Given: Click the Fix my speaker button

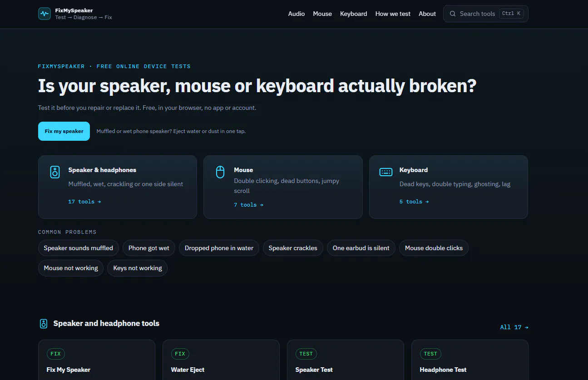Looking at the screenshot, I should [64, 131].
